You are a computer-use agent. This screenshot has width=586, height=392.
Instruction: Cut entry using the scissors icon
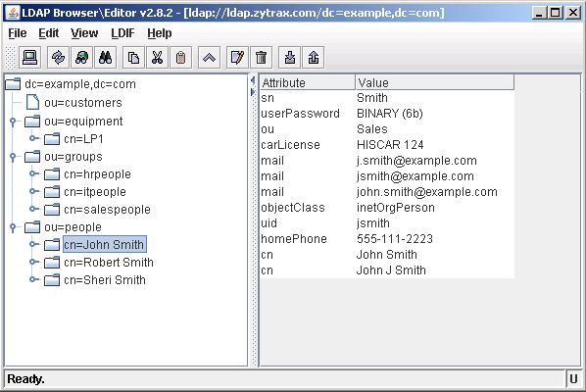[158, 58]
